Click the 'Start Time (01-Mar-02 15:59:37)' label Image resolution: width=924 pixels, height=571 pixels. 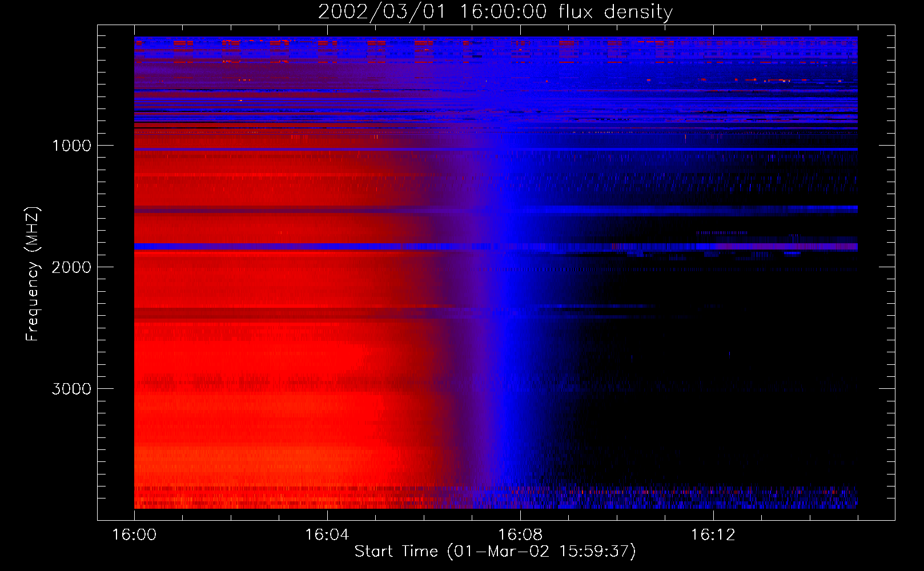pos(495,552)
